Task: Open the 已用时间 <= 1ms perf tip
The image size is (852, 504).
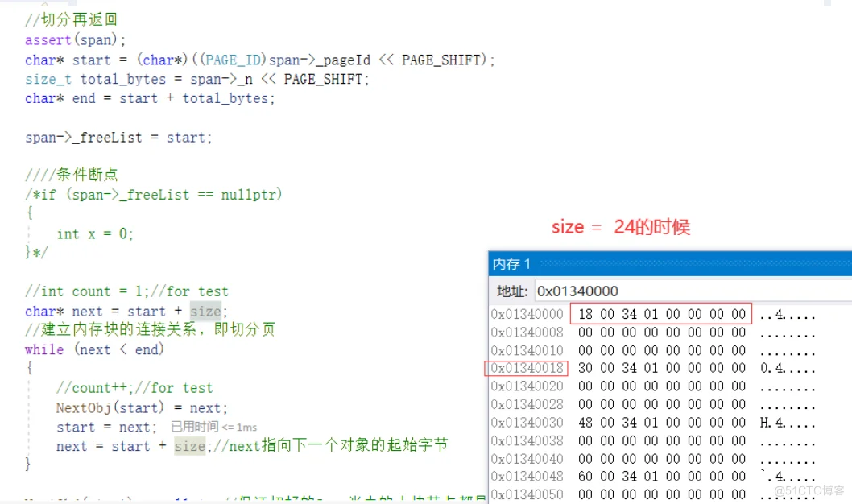Action: tap(213, 427)
